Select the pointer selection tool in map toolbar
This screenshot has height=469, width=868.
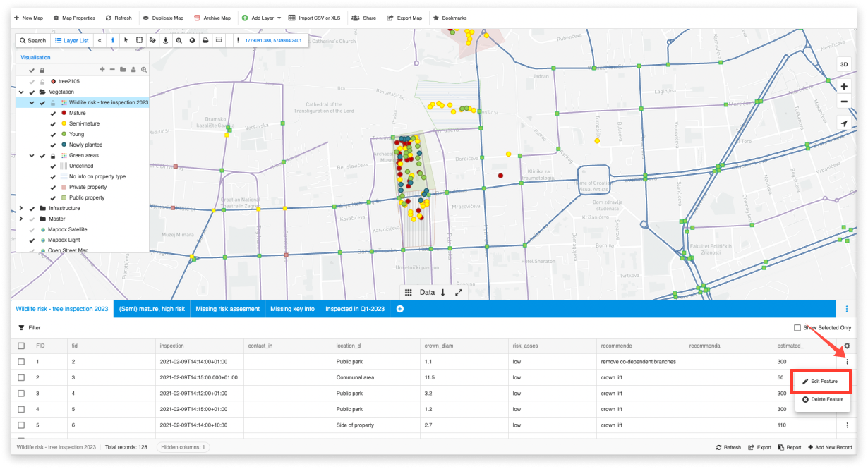[126, 41]
